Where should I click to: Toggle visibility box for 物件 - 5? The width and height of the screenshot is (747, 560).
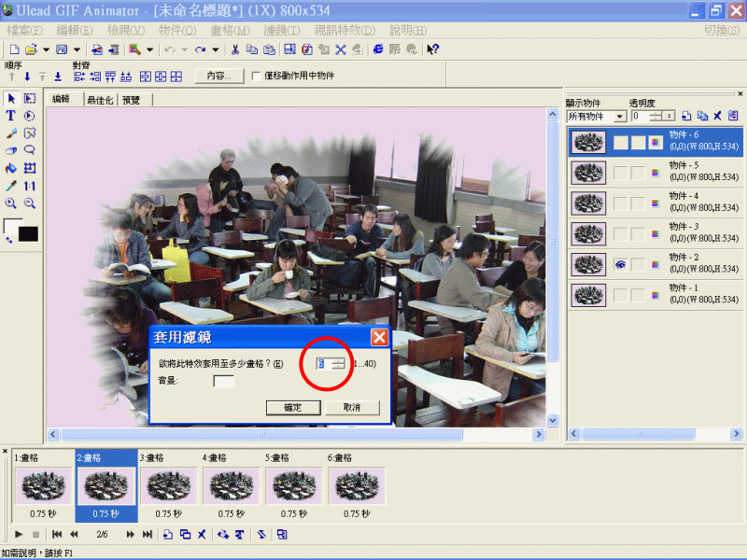coord(620,173)
